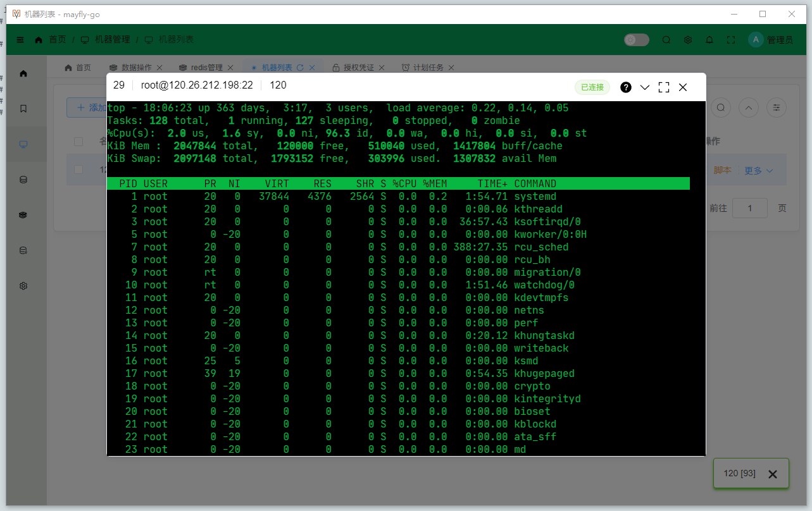Click the load average text in terminal
The width and height of the screenshot is (812, 511).
[x=477, y=108]
